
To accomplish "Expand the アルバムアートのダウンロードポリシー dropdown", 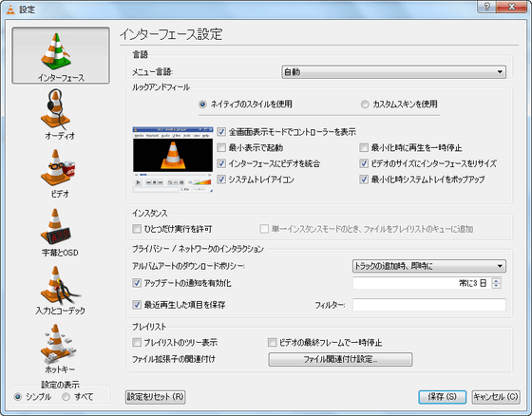I will (428, 266).
